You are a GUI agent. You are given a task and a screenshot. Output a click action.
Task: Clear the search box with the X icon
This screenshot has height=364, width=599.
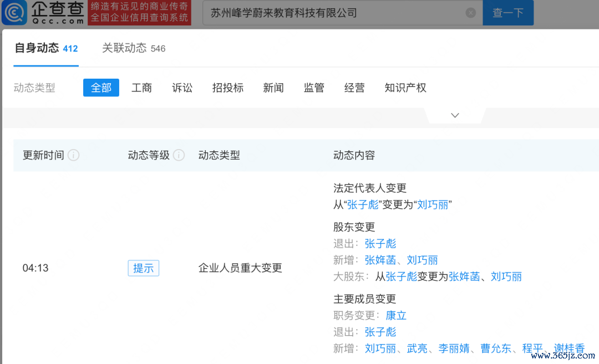[x=471, y=13]
